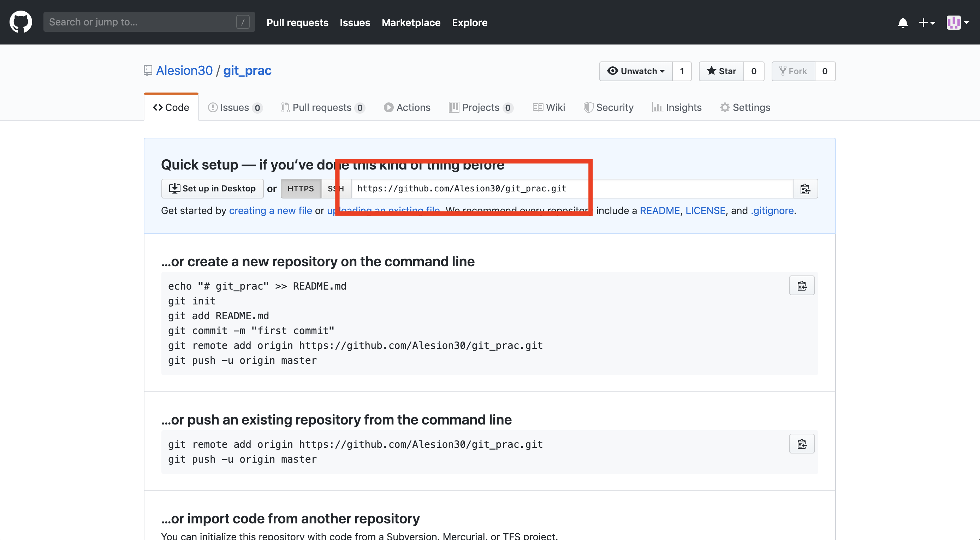This screenshot has width=980, height=540.
Task: Open the forks count 0 next to Fork
Action: pyautogui.click(x=825, y=71)
